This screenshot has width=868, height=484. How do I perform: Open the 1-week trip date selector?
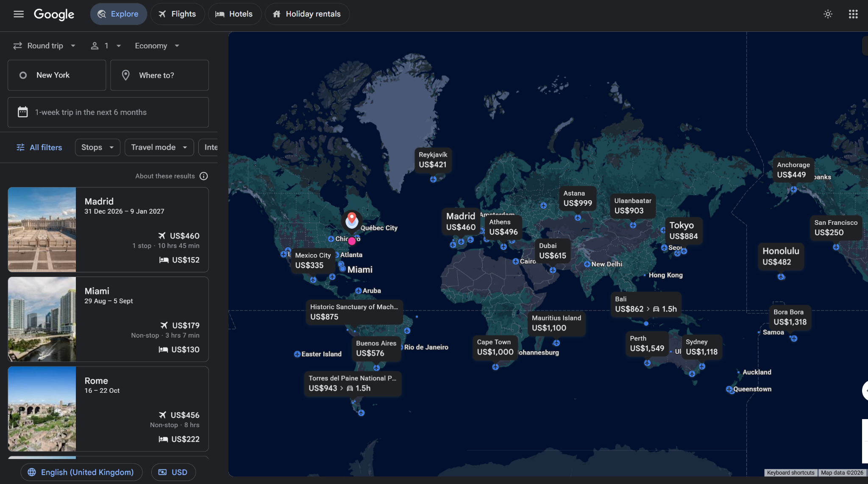108,112
